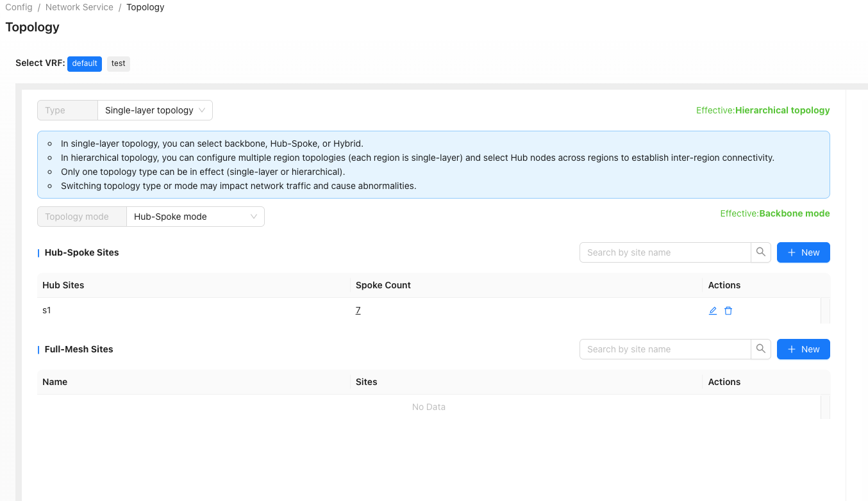Click the Effective: Hierarchical topology status text
Image resolution: width=868 pixels, height=501 pixels.
coord(763,110)
